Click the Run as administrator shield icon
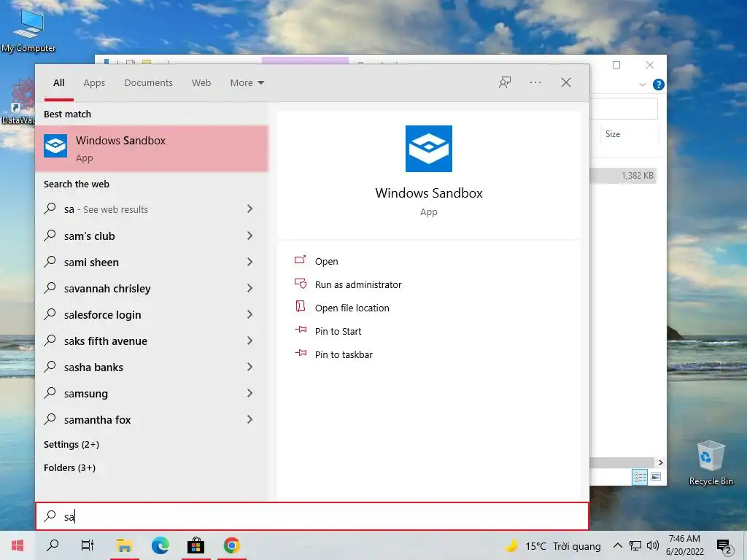747x560 pixels. click(x=300, y=284)
